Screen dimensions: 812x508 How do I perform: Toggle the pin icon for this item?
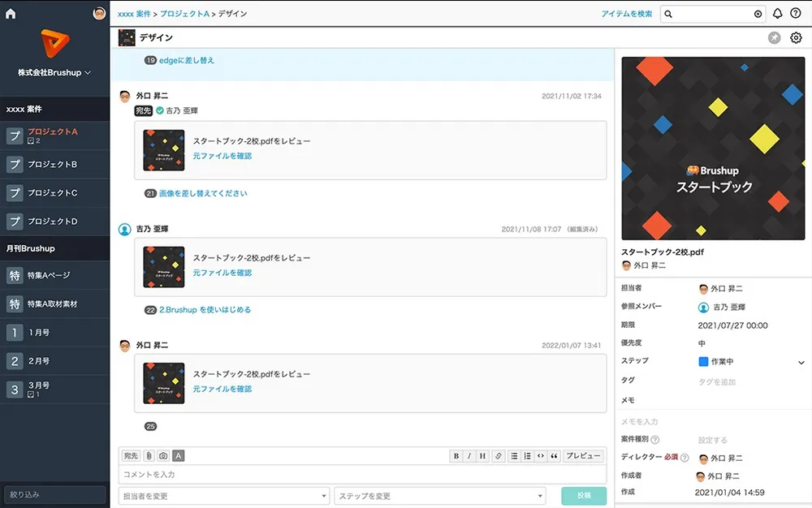[x=775, y=38]
